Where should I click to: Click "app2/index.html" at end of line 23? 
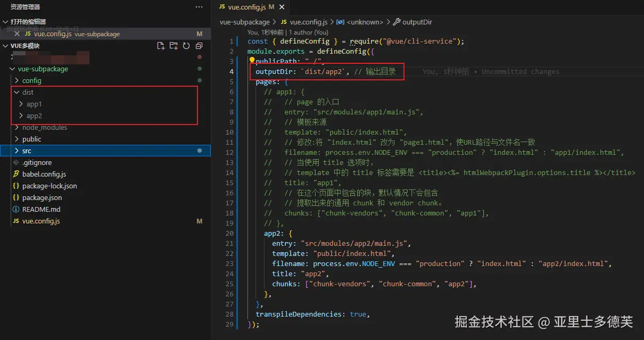pyautogui.click(x=574, y=263)
